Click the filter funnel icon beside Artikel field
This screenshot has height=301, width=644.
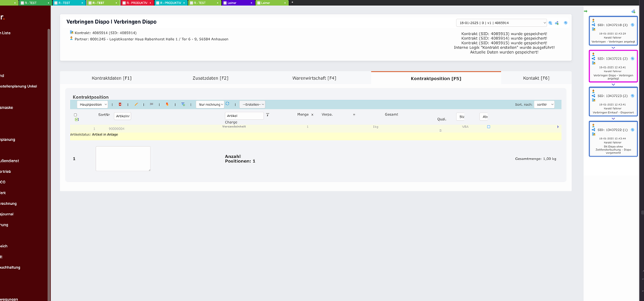point(267,115)
